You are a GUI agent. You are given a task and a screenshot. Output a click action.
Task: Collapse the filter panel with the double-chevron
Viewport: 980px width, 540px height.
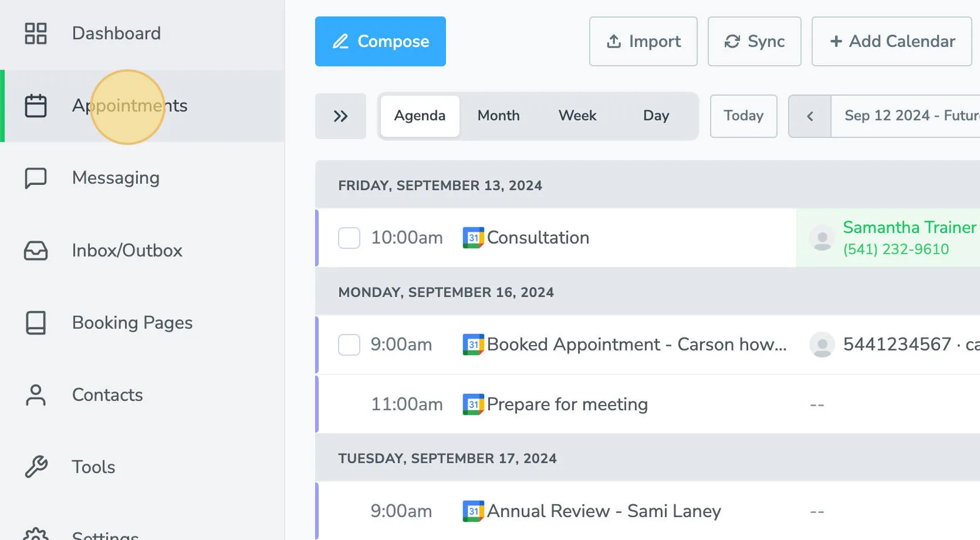(340, 116)
